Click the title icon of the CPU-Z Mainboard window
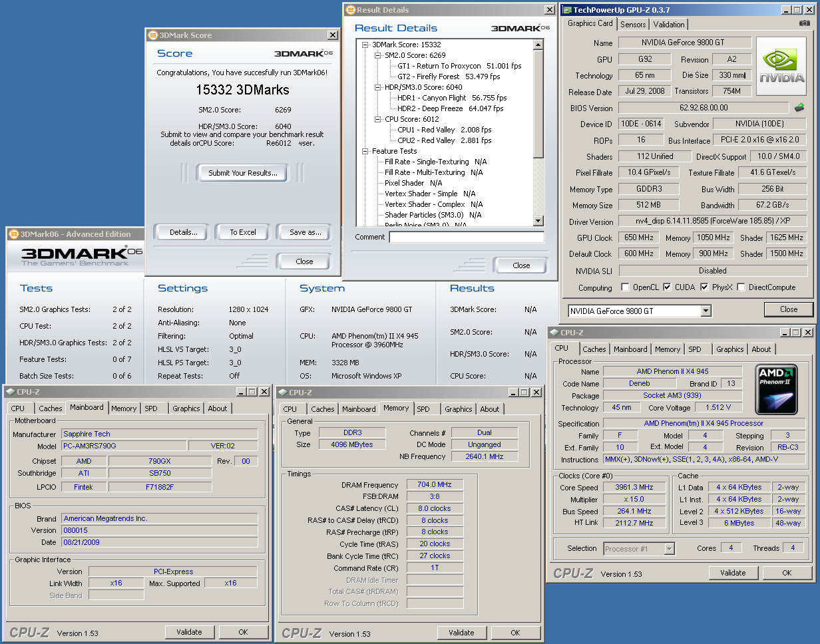 (x=9, y=392)
